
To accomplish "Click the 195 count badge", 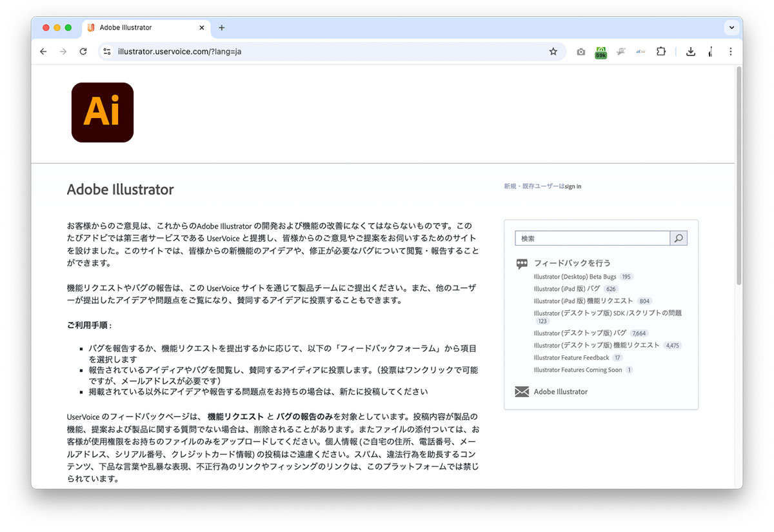I will point(626,277).
